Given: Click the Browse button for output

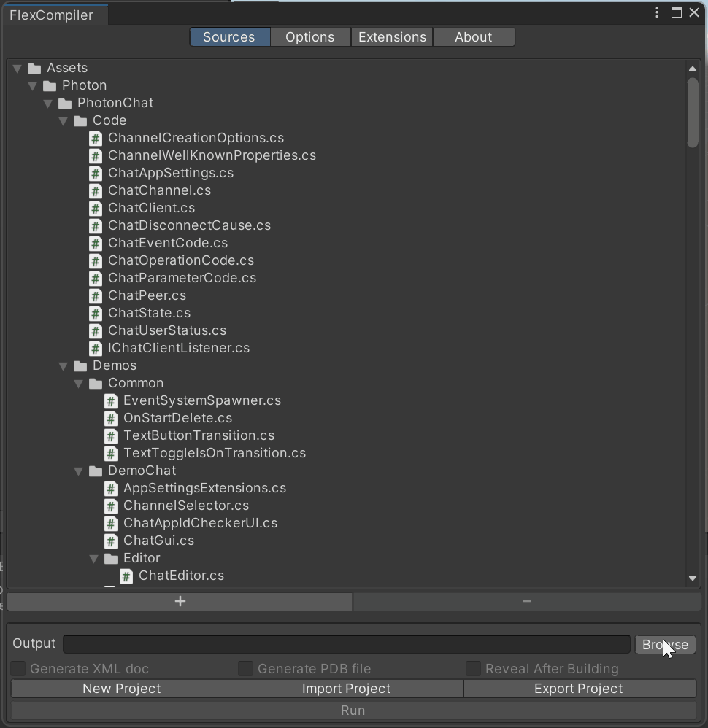Looking at the screenshot, I should [665, 644].
